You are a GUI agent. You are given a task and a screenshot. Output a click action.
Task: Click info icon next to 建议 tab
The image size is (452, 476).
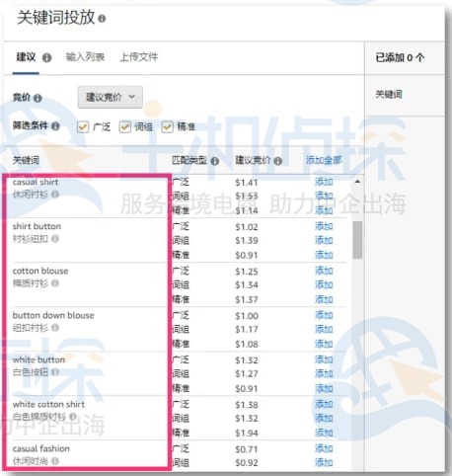pos(47,58)
